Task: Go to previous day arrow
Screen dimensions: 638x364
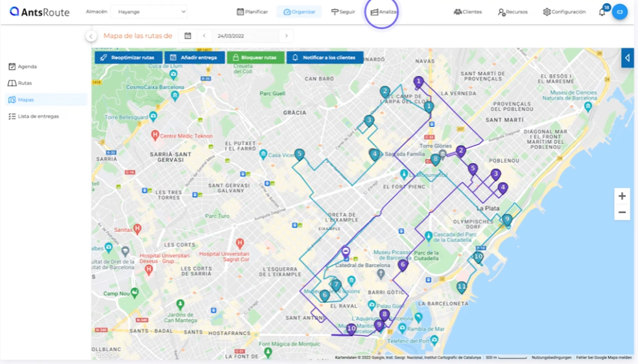Action: click(204, 36)
